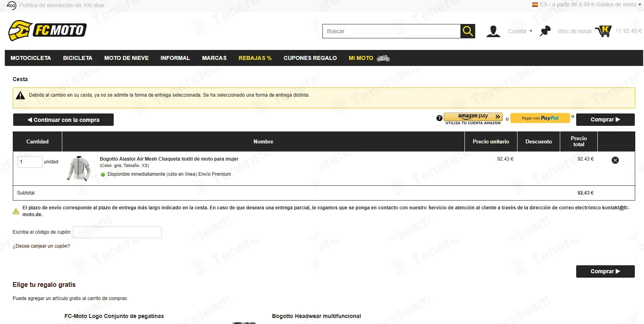
Task: Open the Bloc de notas pin icon
Action: coord(545,31)
